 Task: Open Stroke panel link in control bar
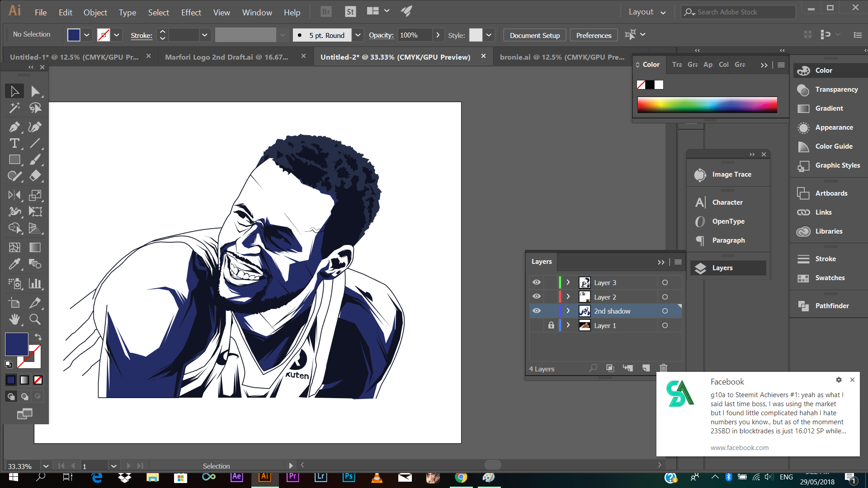(142, 35)
